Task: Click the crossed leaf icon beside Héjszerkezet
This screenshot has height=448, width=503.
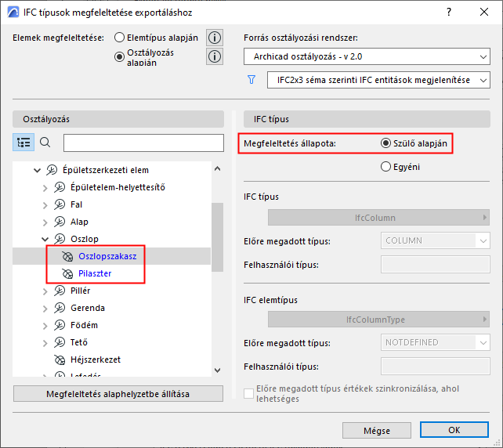Action: (60, 359)
